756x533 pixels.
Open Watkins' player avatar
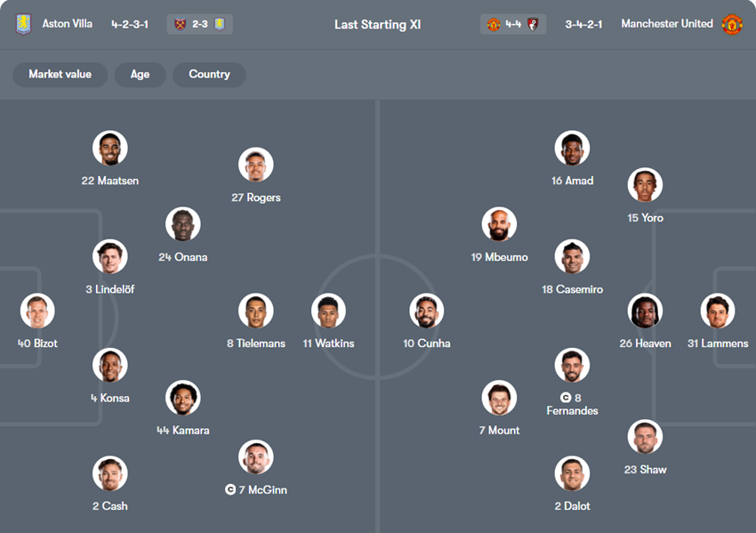coord(328,311)
